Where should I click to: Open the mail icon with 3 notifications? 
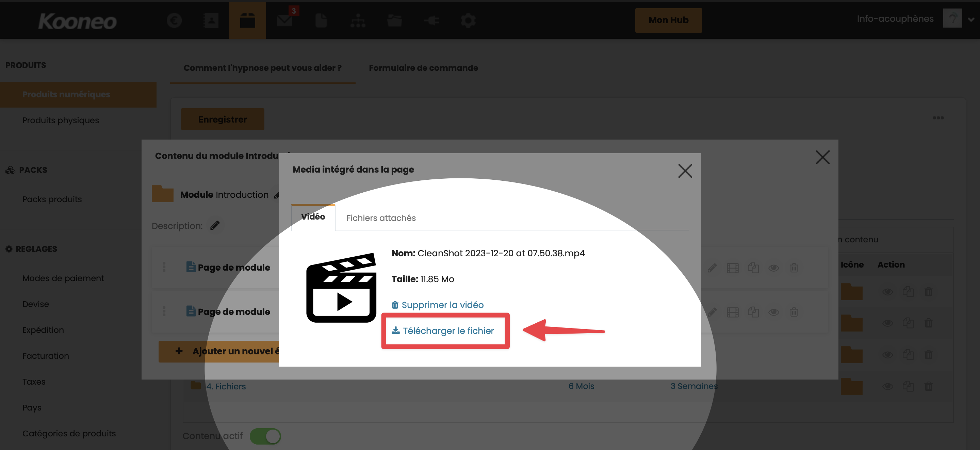284,20
